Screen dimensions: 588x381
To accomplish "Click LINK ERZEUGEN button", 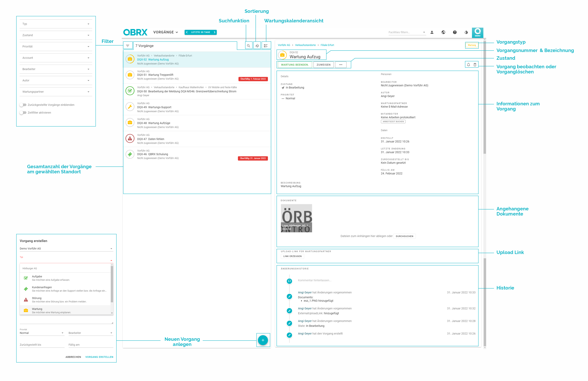I will tap(292, 256).
